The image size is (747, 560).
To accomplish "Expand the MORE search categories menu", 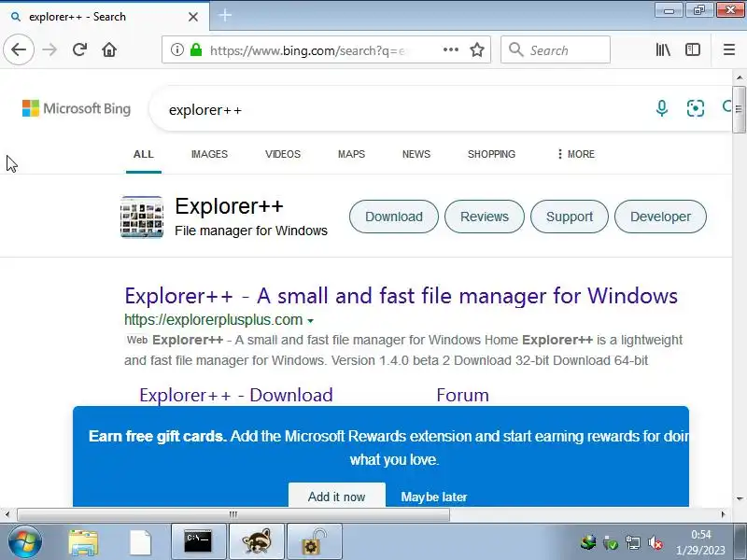I will pos(576,154).
